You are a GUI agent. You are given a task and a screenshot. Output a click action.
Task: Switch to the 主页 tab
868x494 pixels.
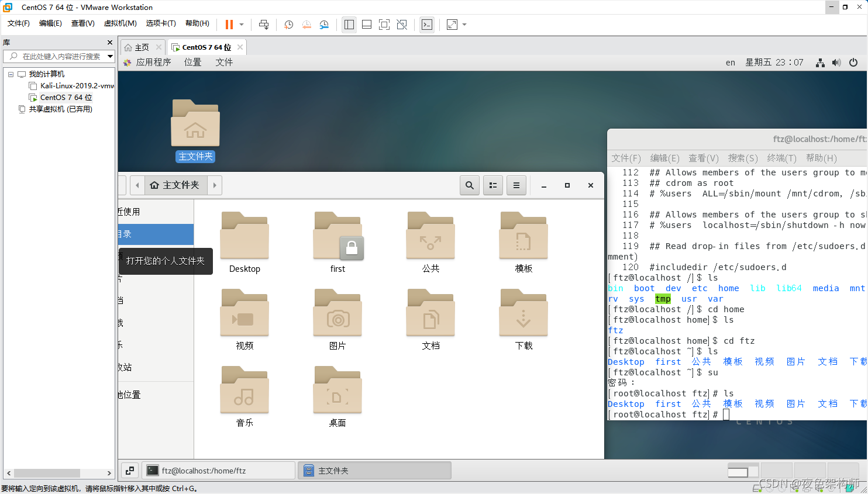(x=142, y=47)
